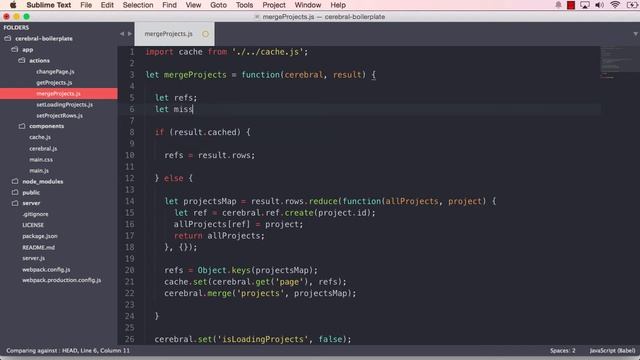Open main.css in sidebar
Image resolution: width=640 pixels, height=360 pixels.
[x=41, y=160]
